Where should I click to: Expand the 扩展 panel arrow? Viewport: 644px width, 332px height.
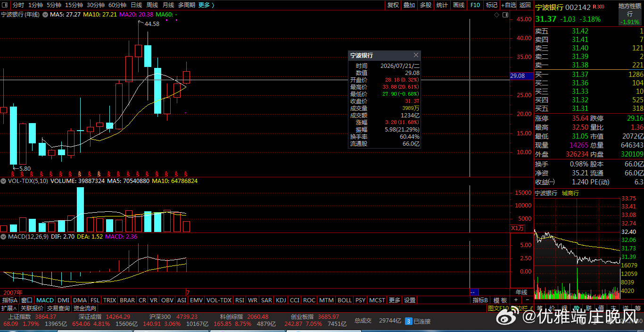coord(9,308)
